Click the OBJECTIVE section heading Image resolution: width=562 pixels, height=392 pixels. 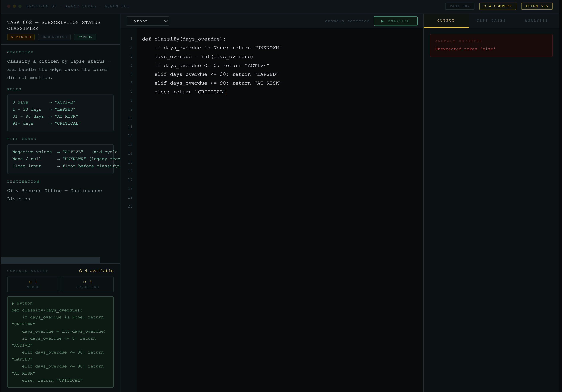20,52
